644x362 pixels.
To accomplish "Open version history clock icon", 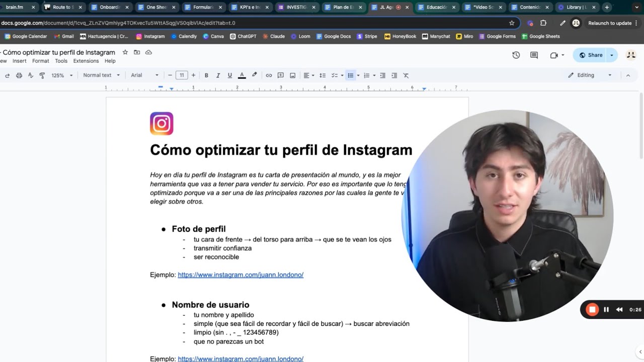I will point(516,55).
